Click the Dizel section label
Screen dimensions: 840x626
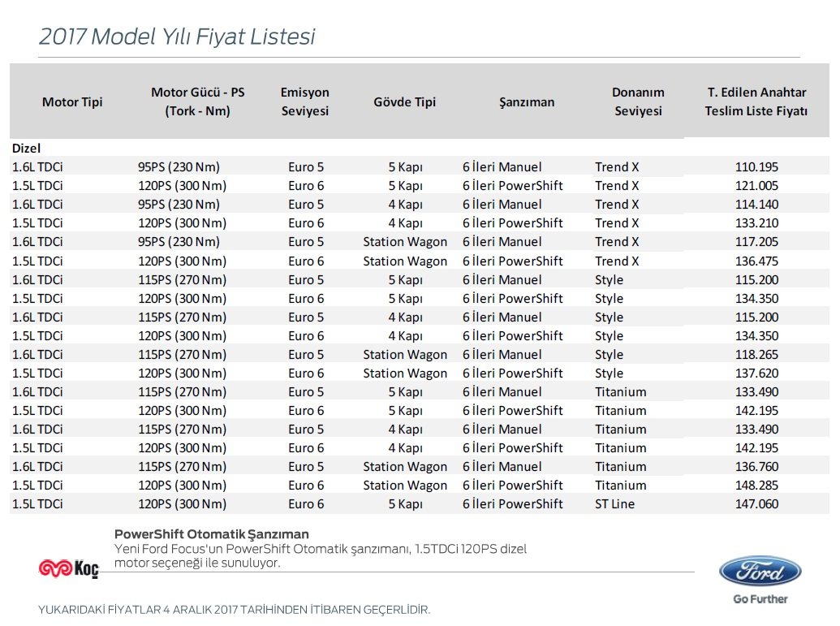tap(26, 148)
